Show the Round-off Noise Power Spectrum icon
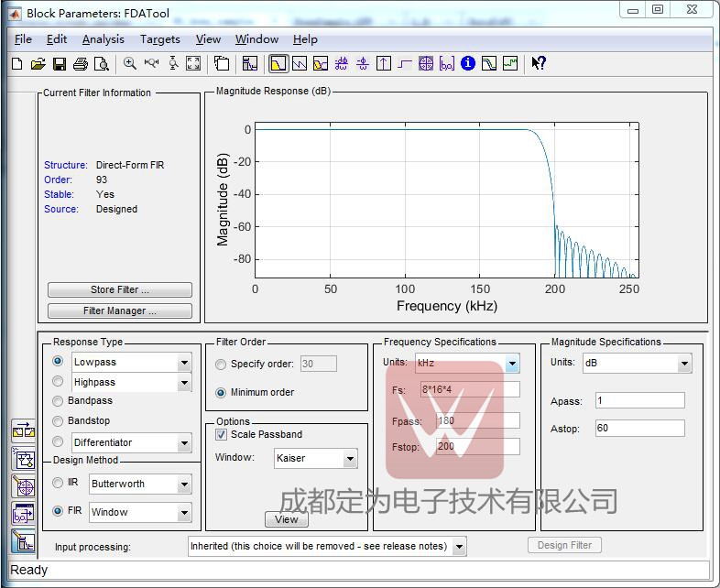The width and height of the screenshot is (720, 588). coord(510,63)
